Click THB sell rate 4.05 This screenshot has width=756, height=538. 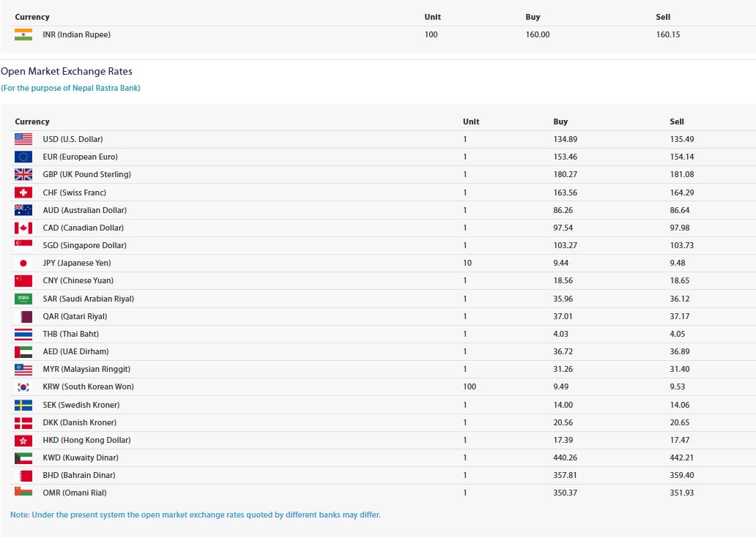tap(678, 334)
